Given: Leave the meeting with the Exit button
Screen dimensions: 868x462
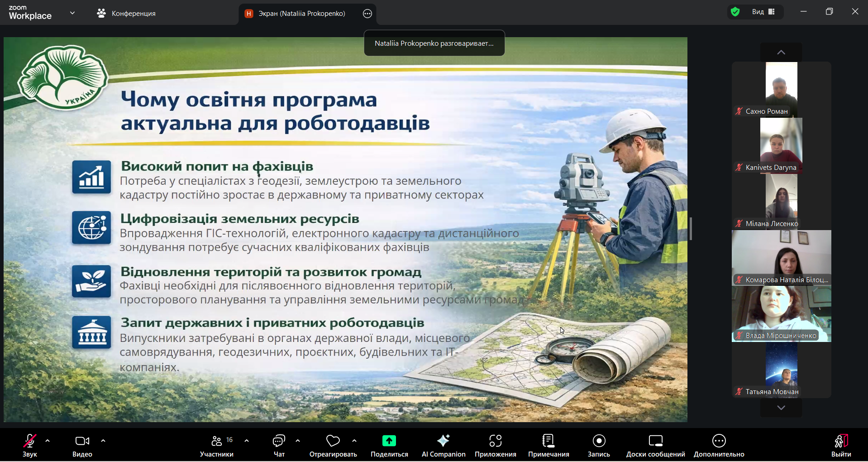Looking at the screenshot, I should pyautogui.click(x=841, y=446).
